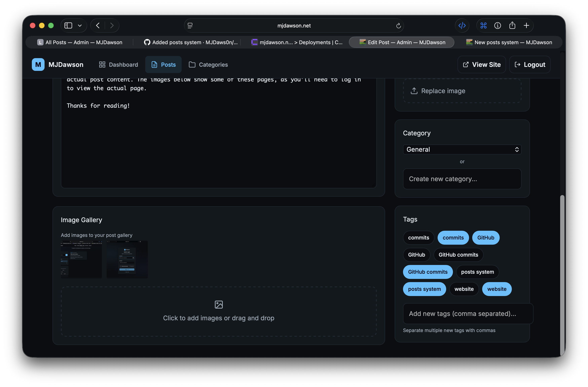
Task: Open the General category dropdown
Action: pos(462,149)
